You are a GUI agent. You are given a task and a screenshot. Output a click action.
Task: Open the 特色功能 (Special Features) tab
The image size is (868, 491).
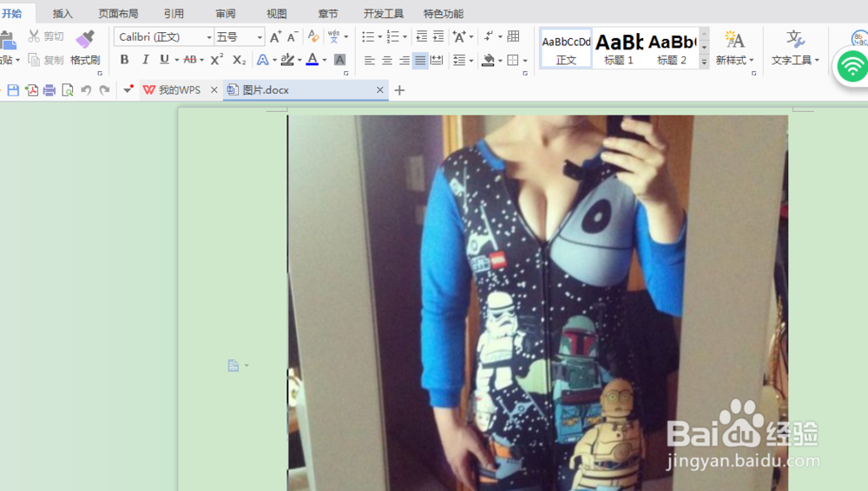(443, 13)
